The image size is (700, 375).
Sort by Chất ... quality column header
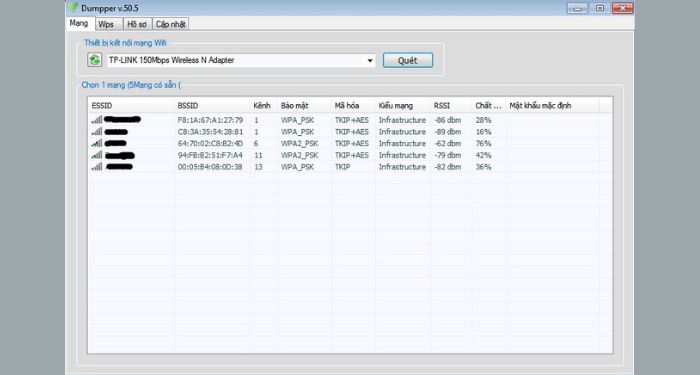pyautogui.click(x=489, y=105)
